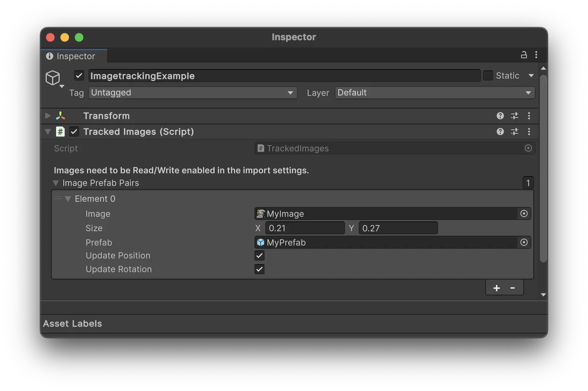Add a new element with plus button
Image resolution: width=588 pixels, height=391 pixels.
(496, 288)
